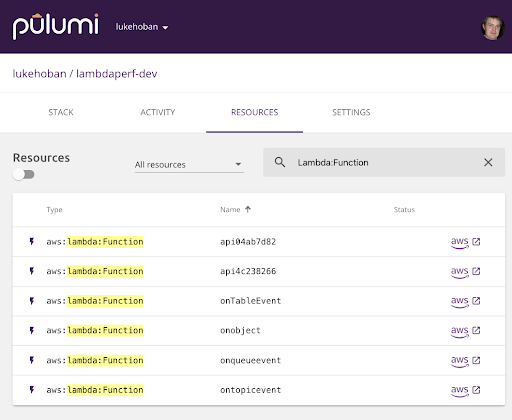The width and height of the screenshot is (512, 420).
Task: Open AWS console link for api4c238266
Action: [466, 272]
